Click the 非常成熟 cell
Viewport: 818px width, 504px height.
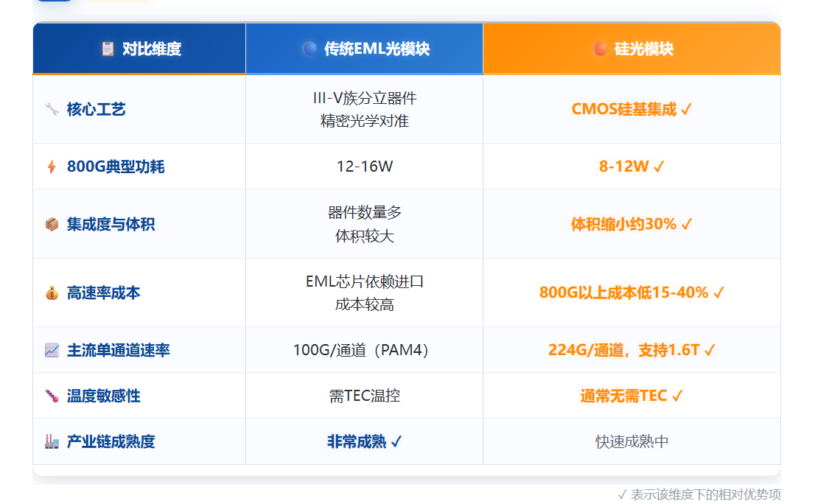[x=365, y=442]
